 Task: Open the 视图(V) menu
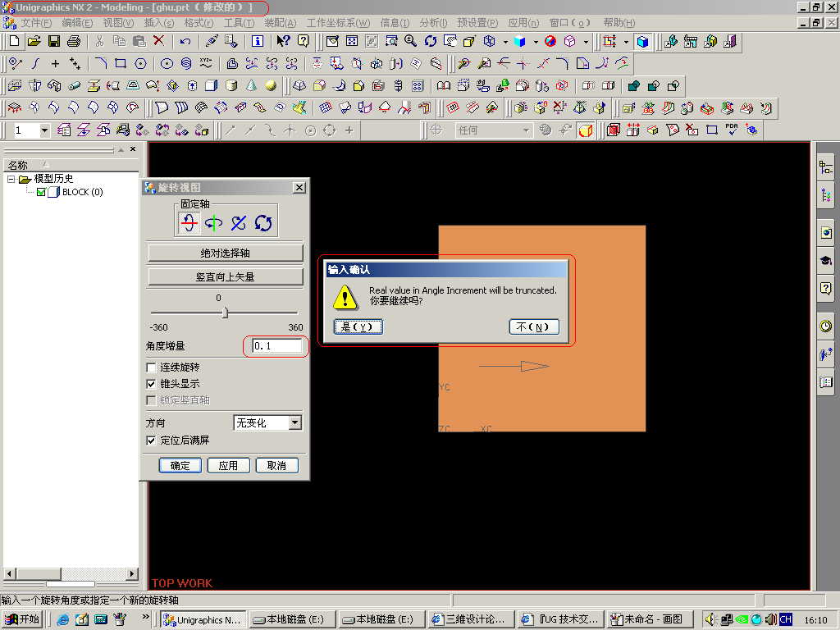tap(118, 23)
